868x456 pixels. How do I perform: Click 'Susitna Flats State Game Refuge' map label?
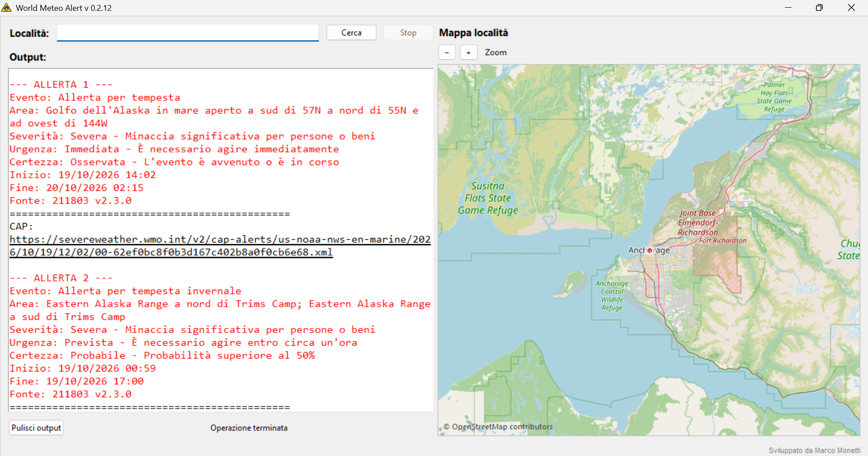(x=488, y=198)
